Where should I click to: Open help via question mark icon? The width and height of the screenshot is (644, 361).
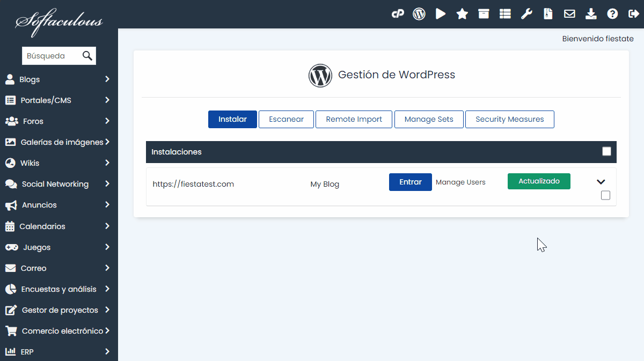tap(612, 14)
